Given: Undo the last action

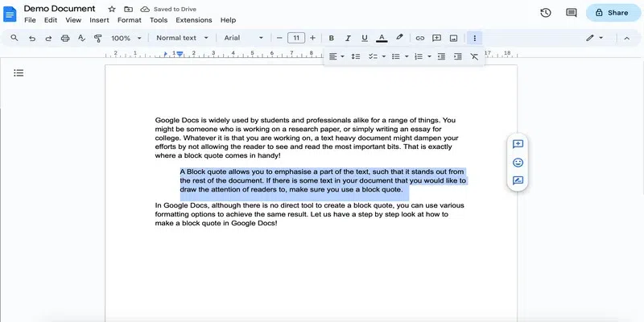Looking at the screenshot, I should [x=32, y=38].
